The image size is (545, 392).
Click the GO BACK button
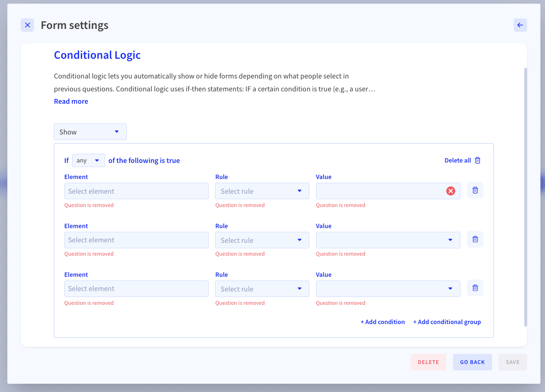click(x=472, y=362)
